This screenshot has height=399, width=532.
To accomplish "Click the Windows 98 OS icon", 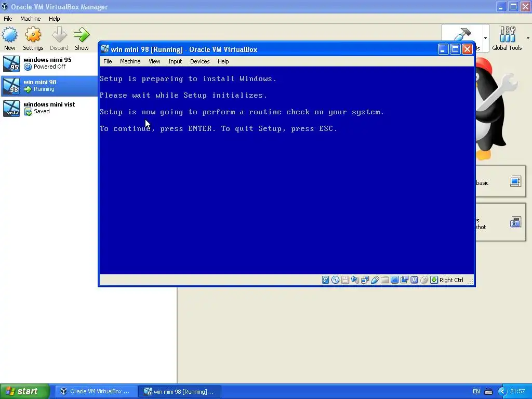I will tap(11, 86).
